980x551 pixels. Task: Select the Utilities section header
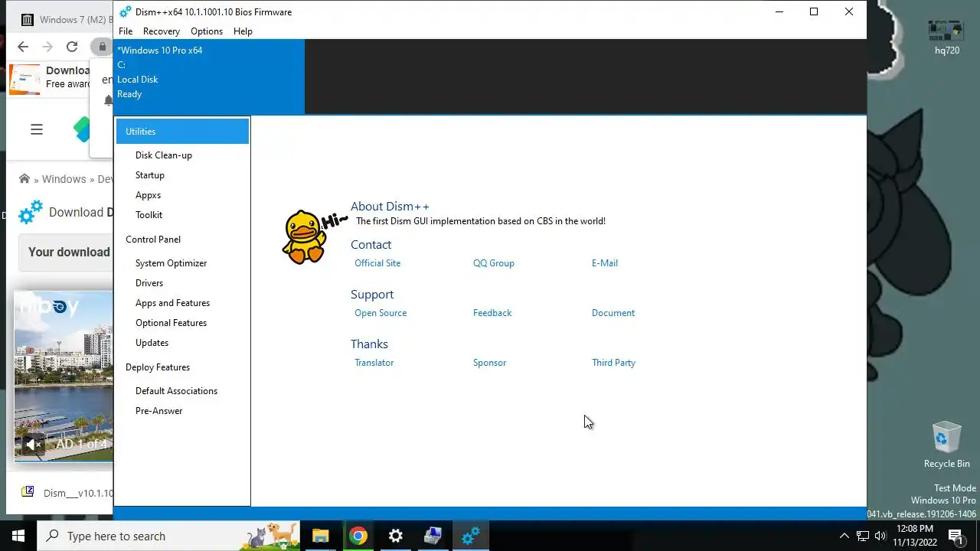pyautogui.click(x=182, y=131)
